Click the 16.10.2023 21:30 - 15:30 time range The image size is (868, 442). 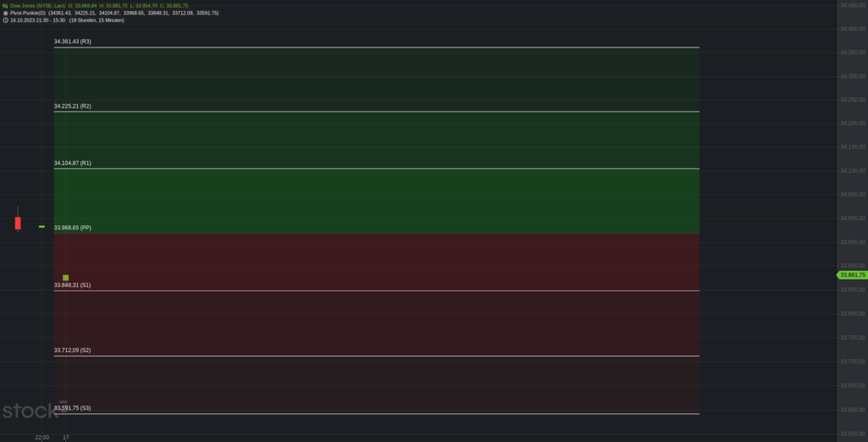(37, 20)
